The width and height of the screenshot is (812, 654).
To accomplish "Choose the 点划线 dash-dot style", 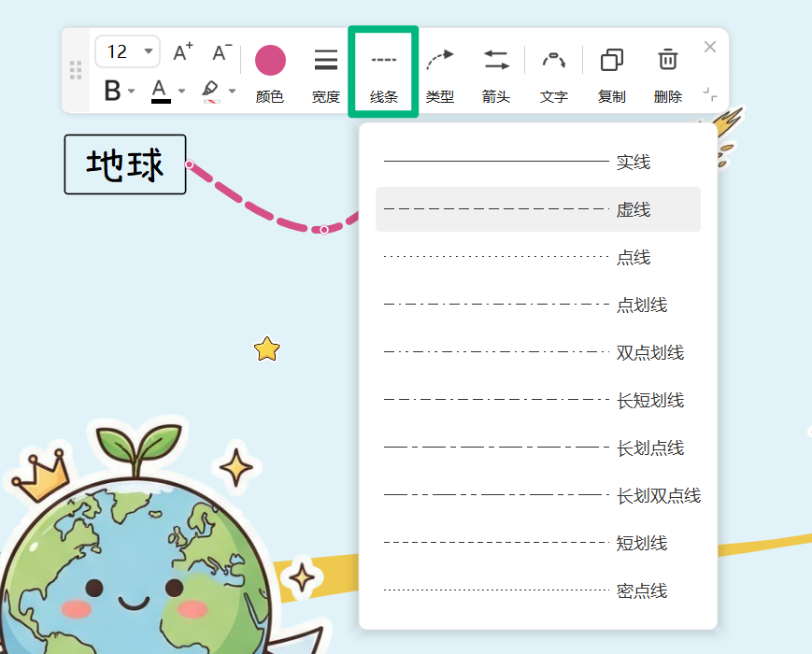I will (x=538, y=305).
